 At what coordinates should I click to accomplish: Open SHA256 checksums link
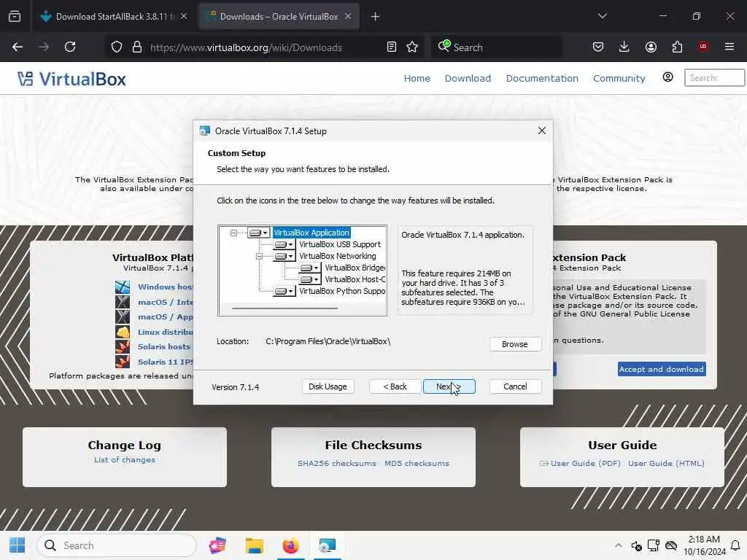[337, 463]
